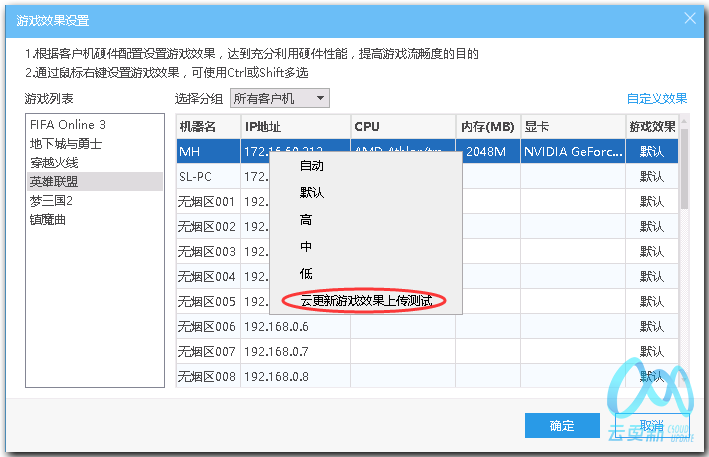Screen dimensions: 709x457
Task: Sort by 机器名 column header
Action: point(208,127)
